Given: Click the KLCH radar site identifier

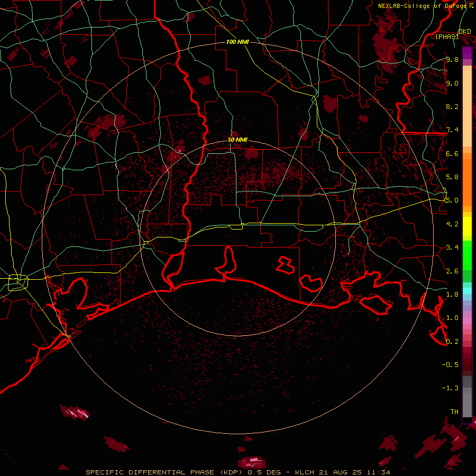Looking at the screenshot, I should click(x=305, y=472).
